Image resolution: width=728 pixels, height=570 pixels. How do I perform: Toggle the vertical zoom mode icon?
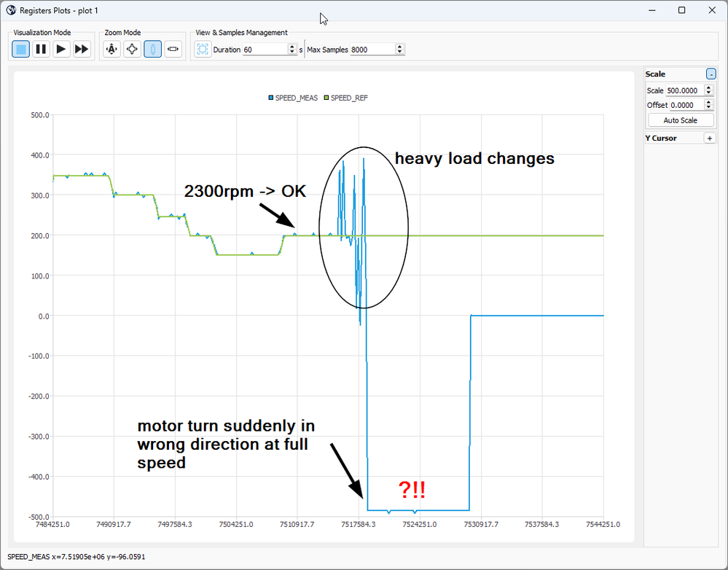pos(153,50)
